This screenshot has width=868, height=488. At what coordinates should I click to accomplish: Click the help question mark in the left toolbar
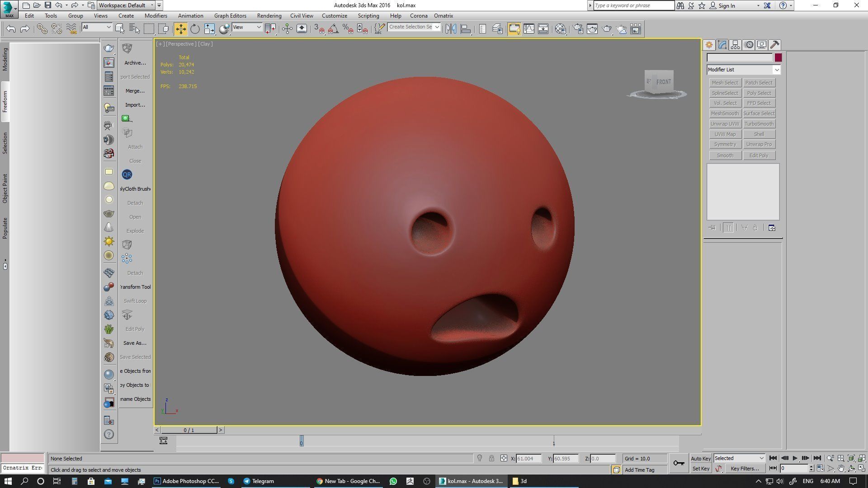coord(109,434)
